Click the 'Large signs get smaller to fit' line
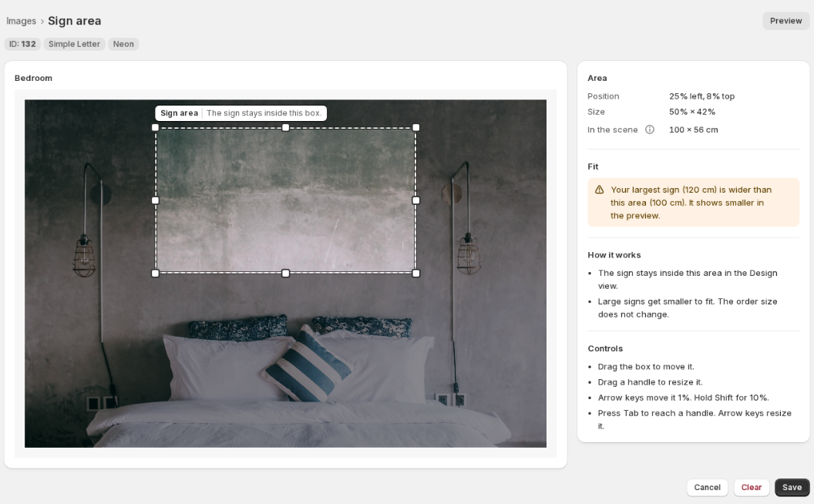 coord(688,308)
